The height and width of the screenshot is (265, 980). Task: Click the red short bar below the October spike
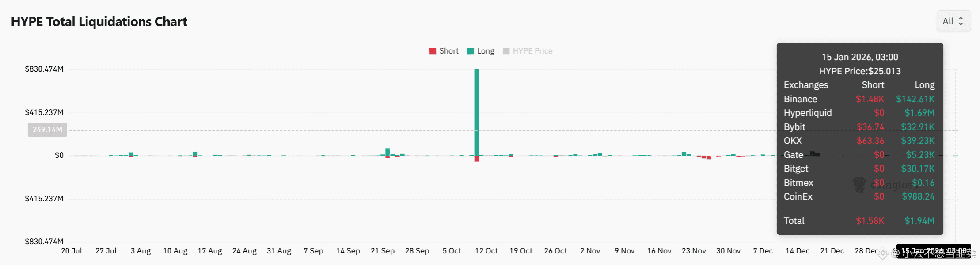(x=476, y=158)
